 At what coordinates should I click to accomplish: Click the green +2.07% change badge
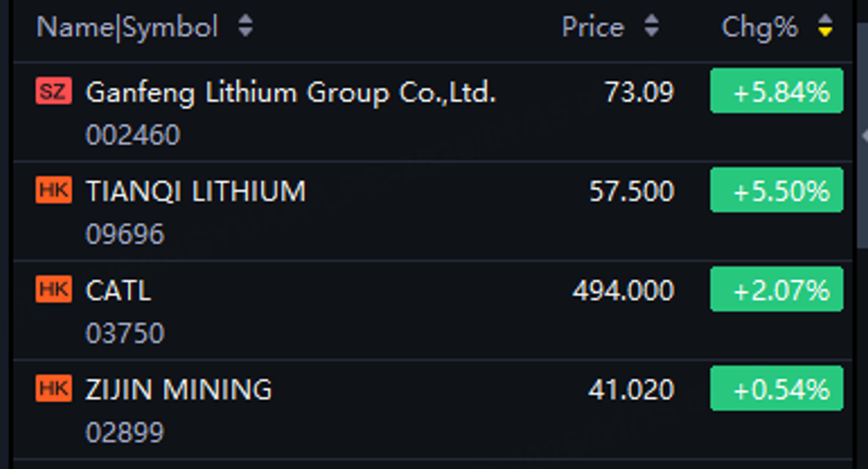pos(776,289)
